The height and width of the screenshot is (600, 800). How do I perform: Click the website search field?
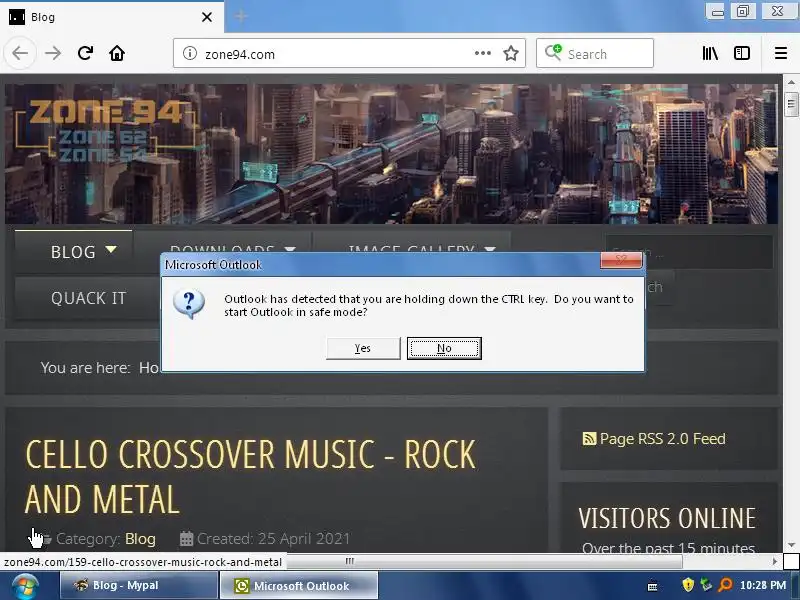[x=689, y=252]
